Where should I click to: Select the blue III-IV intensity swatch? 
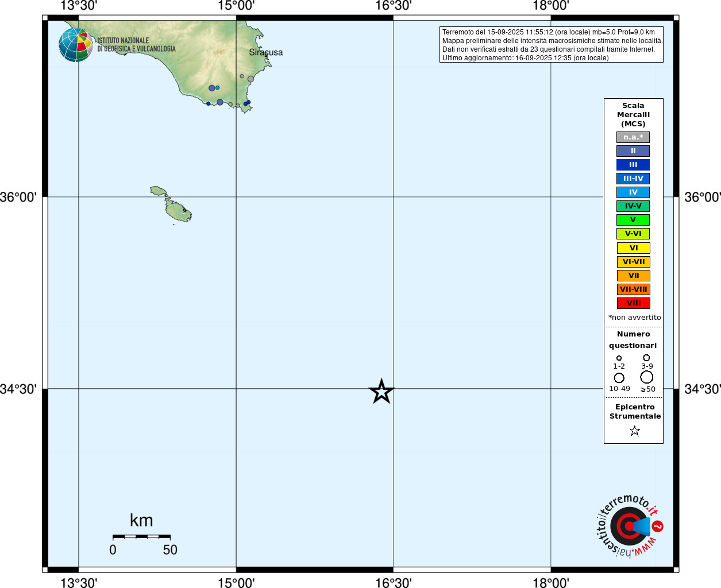(633, 179)
